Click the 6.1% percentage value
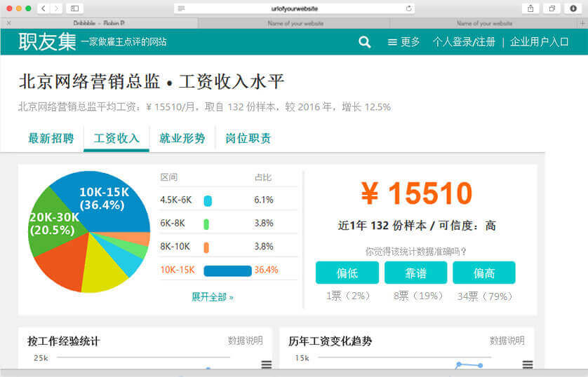The height and width of the screenshot is (377, 588). [264, 200]
